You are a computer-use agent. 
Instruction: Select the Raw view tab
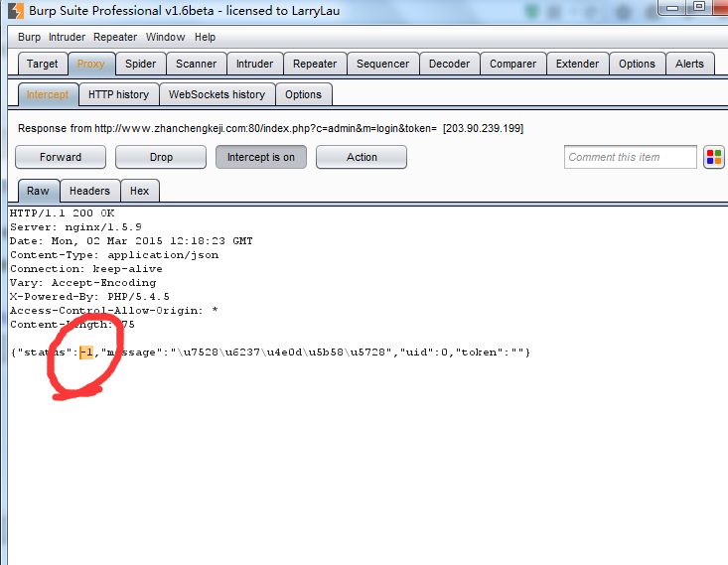tap(39, 191)
